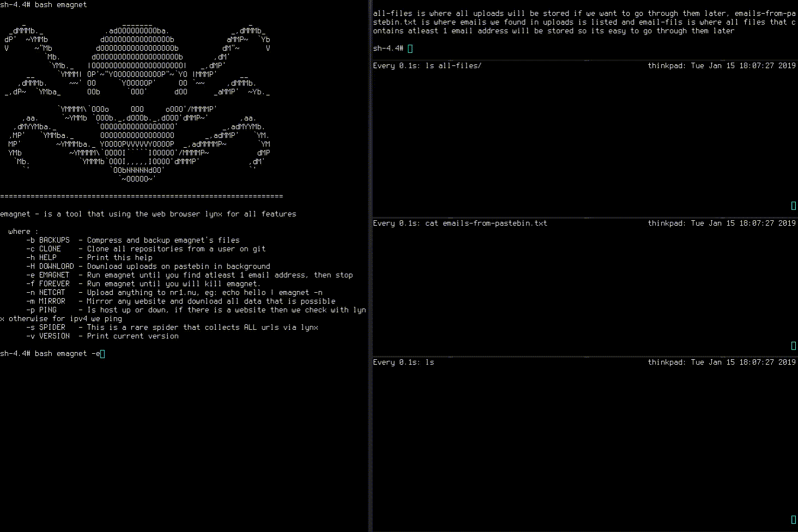Select the '-f FOREVER' option flag
The image size is (798, 532).
pyautogui.click(x=48, y=284)
